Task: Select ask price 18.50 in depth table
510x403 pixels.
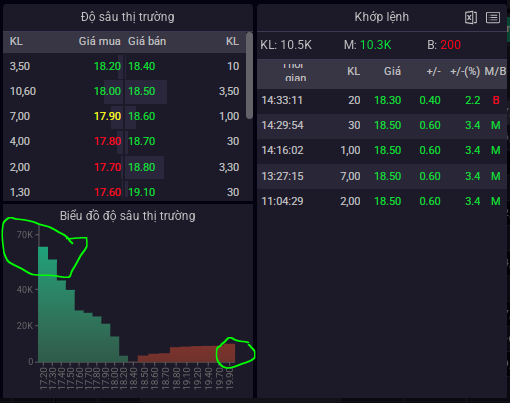Action: click(x=142, y=91)
